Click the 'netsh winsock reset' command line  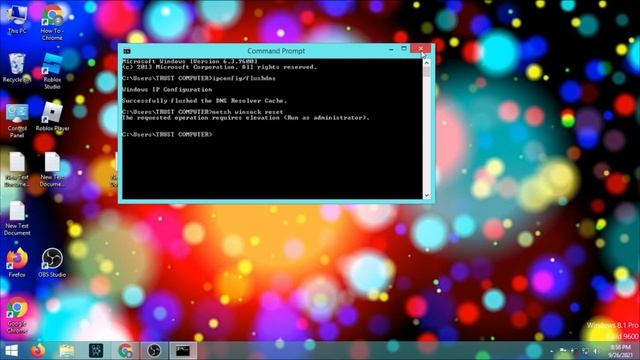202,111
